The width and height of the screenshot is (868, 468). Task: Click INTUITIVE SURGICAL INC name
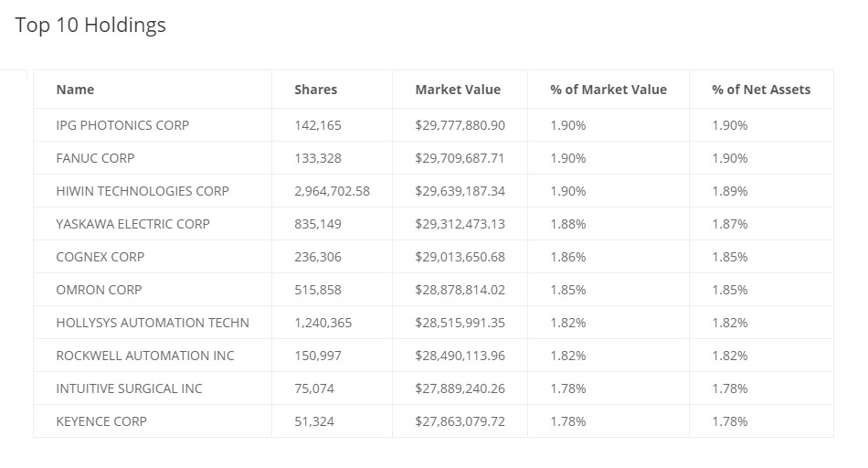(x=129, y=388)
